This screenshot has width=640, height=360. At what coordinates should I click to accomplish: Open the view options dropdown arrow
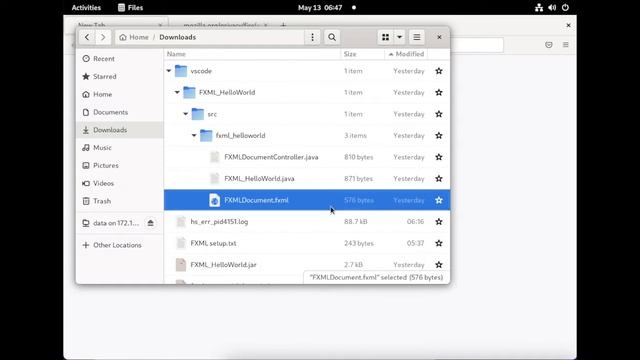pyautogui.click(x=400, y=37)
